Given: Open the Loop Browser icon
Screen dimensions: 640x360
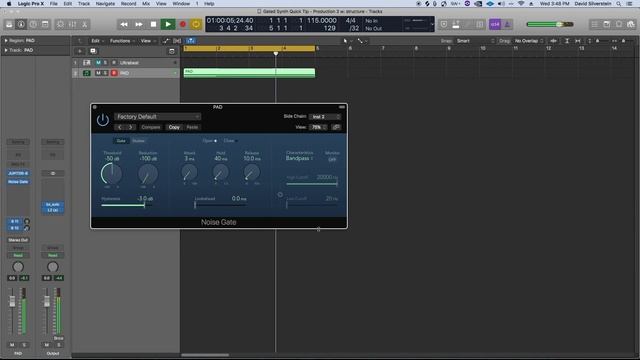Looking at the screenshot, I should pos(619,24).
